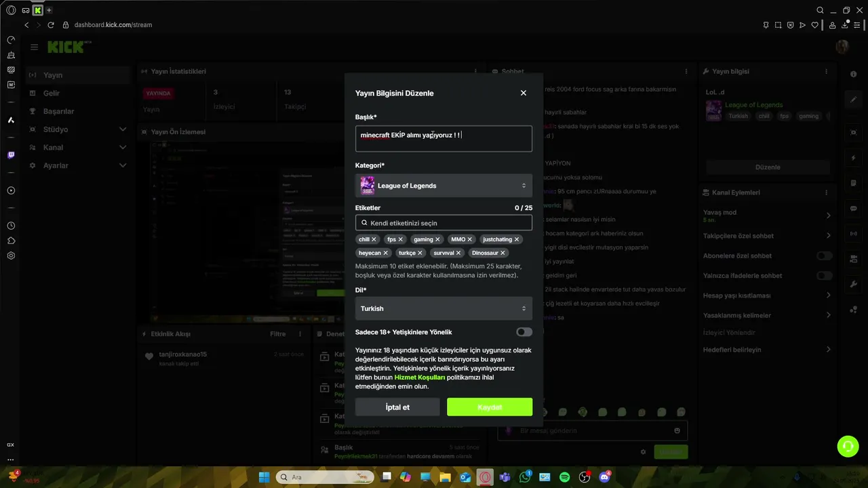Open the green support chat bubble
The width and height of the screenshot is (868, 488).
(x=848, y=446)
